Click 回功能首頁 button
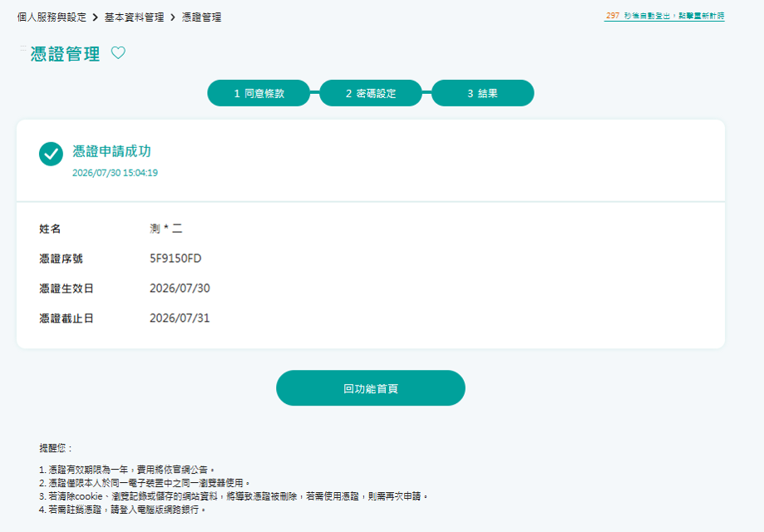 coord(371,388)
